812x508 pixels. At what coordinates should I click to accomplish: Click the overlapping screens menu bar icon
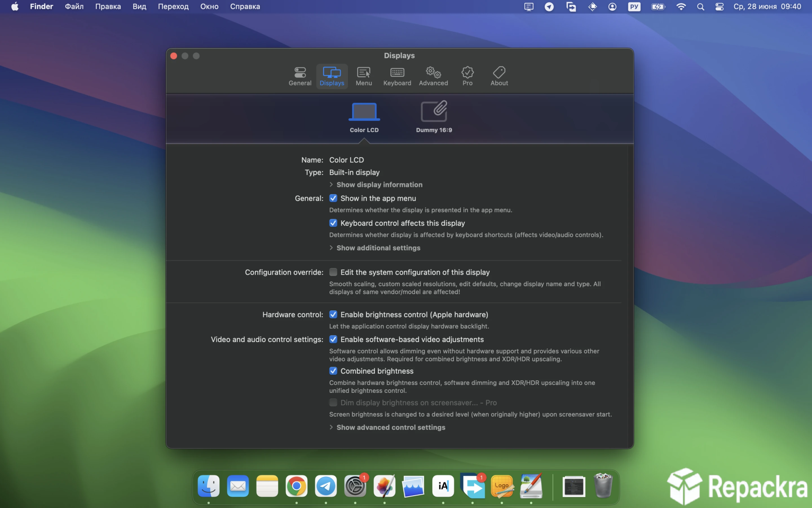click(x=571, y=7)
